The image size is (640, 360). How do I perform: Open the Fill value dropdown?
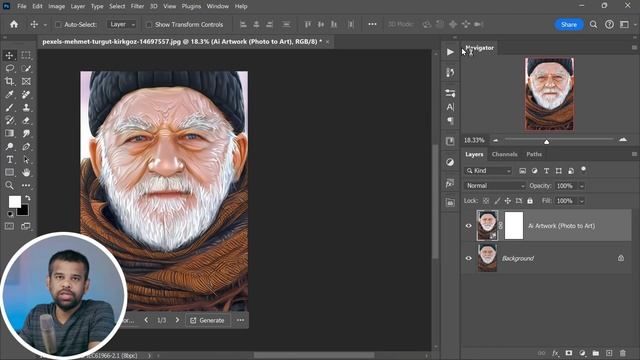[x=582, y=201]
